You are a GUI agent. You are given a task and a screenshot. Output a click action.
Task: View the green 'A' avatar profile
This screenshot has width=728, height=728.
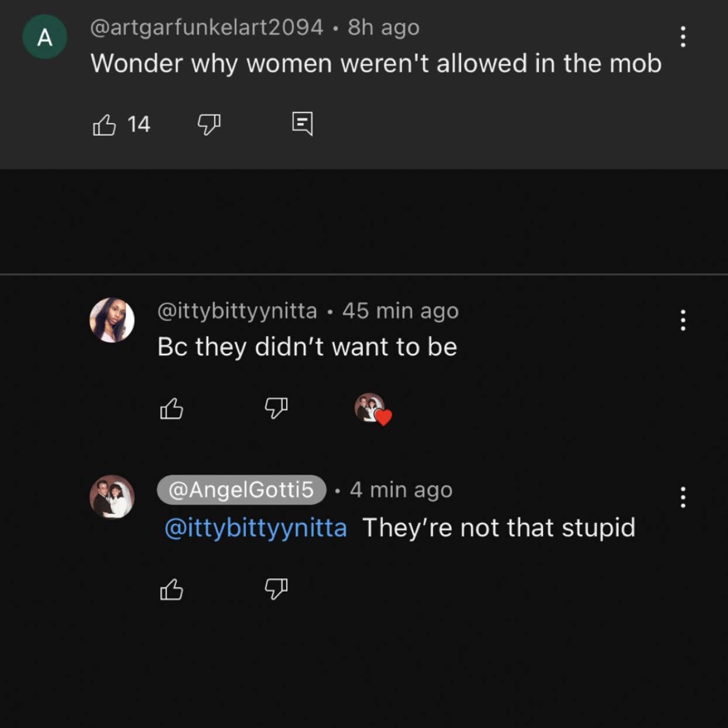click(x=44, y=37)
